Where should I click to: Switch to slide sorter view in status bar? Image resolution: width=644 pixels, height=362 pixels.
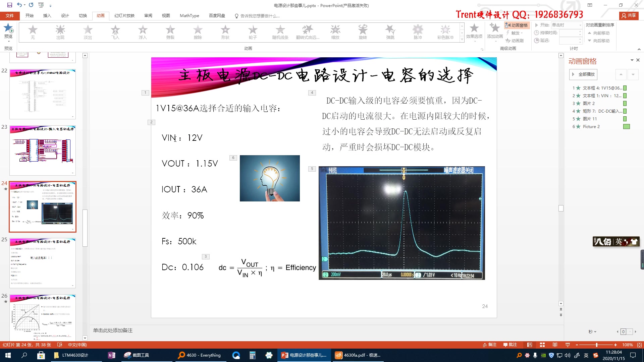542,345
